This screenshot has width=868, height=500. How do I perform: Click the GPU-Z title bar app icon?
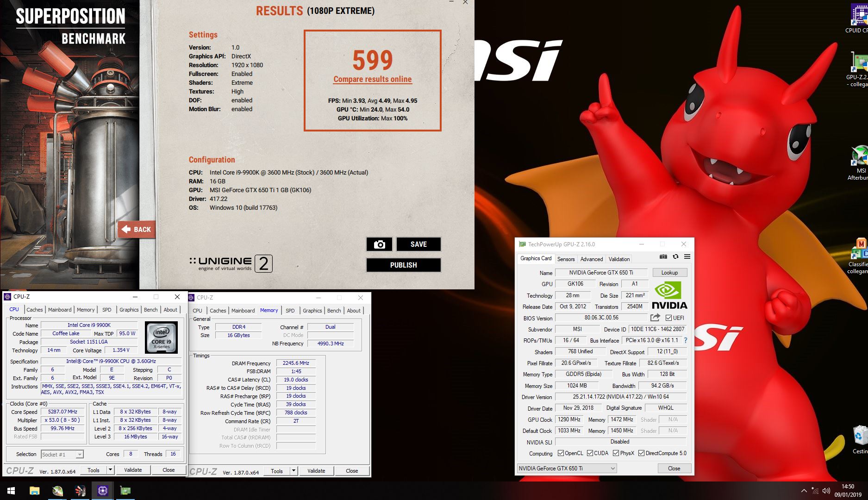522,244
